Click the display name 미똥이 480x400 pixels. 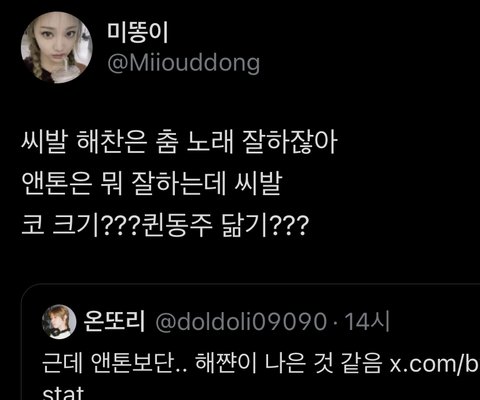138,33
